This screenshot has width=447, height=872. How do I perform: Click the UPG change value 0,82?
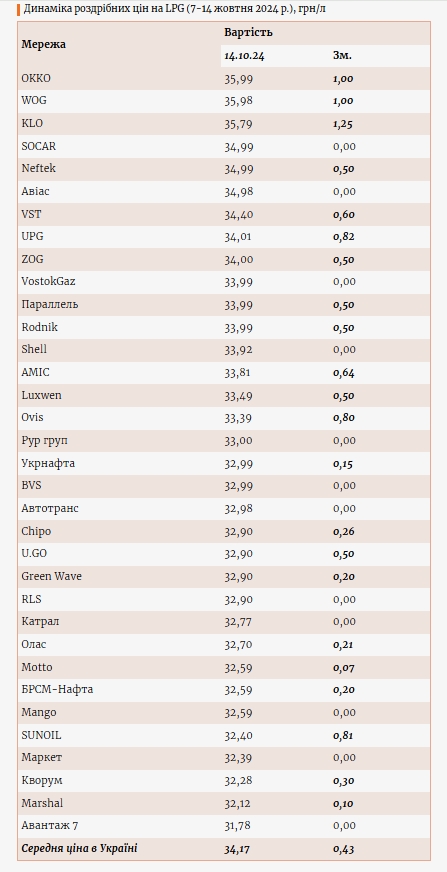click(x=344, y=237)
